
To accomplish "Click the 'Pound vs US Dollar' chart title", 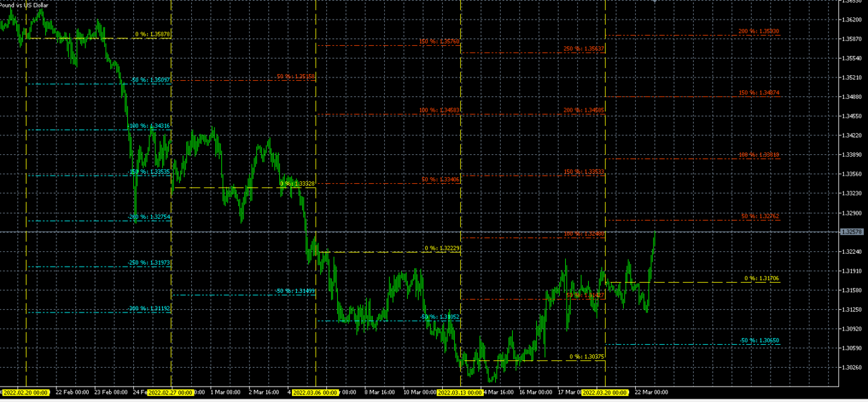I will pos(24,5).
